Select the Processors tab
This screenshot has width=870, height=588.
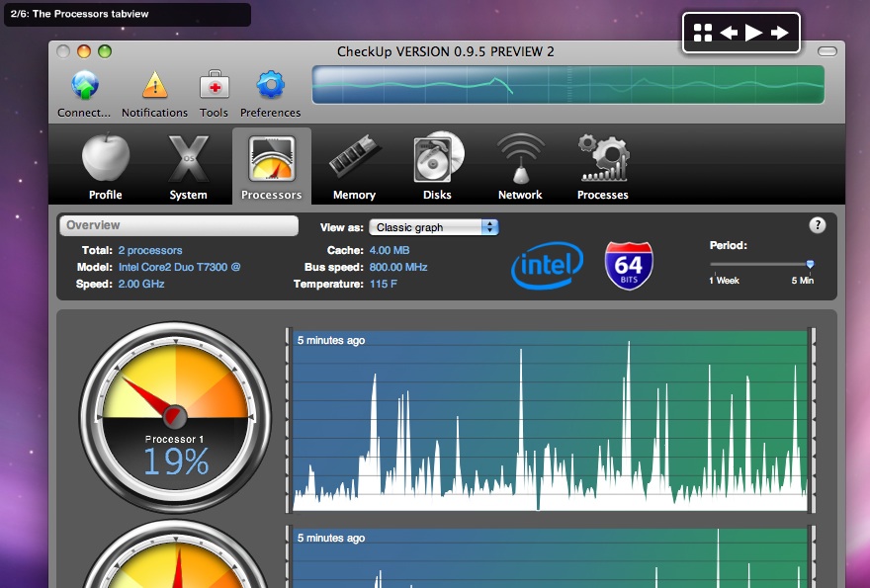tap(271, 166)
